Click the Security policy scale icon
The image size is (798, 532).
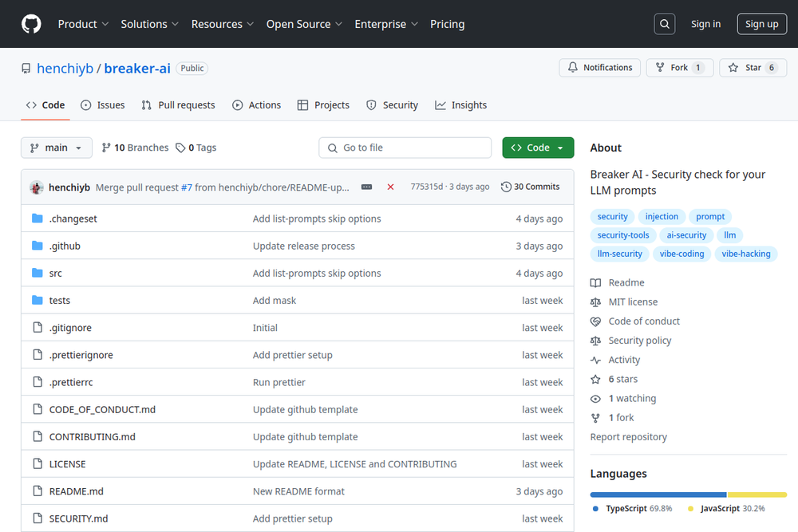(595, 341)
